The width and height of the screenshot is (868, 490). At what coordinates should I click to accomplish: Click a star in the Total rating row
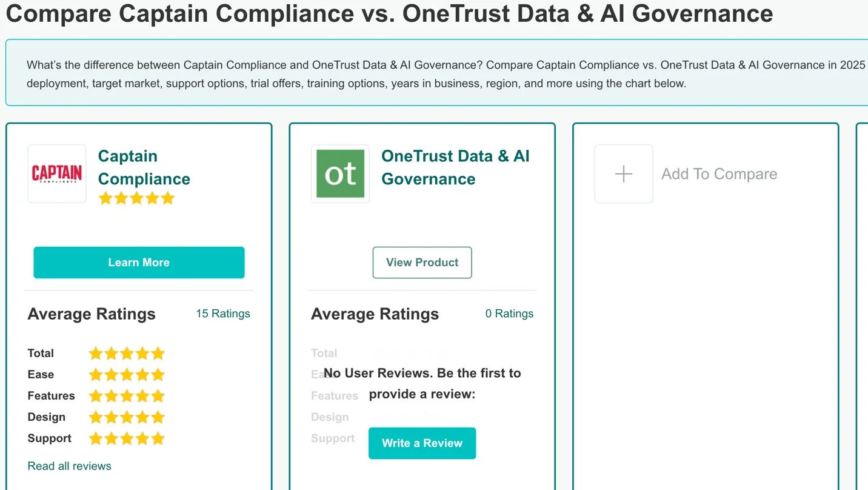click(x=126, y=353)
